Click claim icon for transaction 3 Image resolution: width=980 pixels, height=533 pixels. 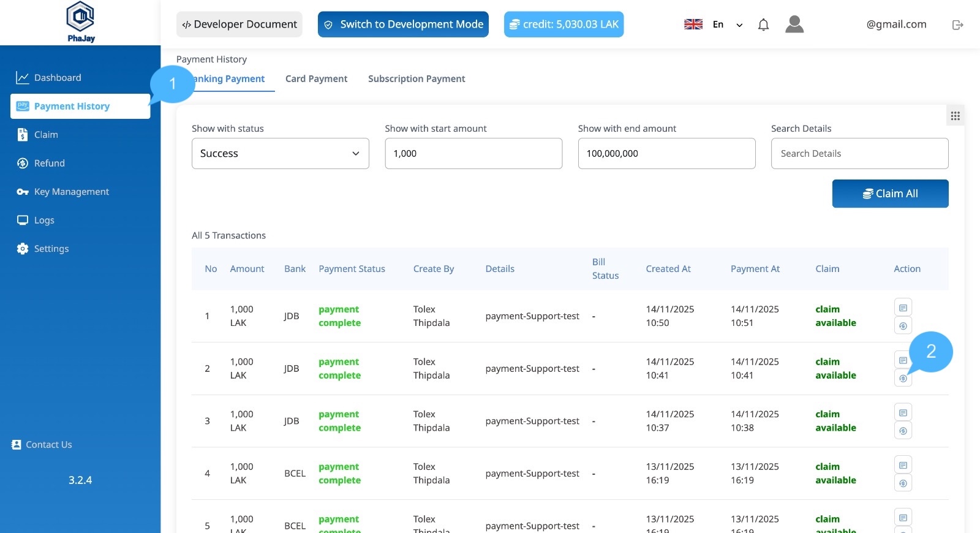[x=903, y=431]
